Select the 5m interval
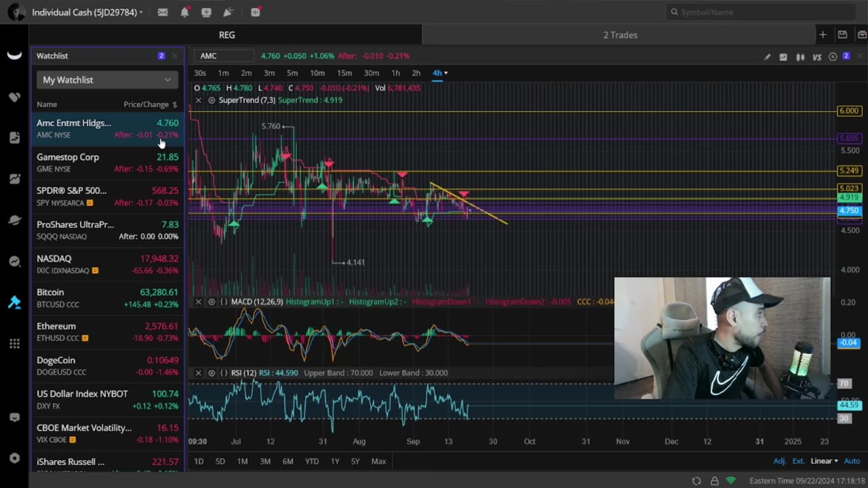Viewport: 868px width, 488px height. pos(292,73)
